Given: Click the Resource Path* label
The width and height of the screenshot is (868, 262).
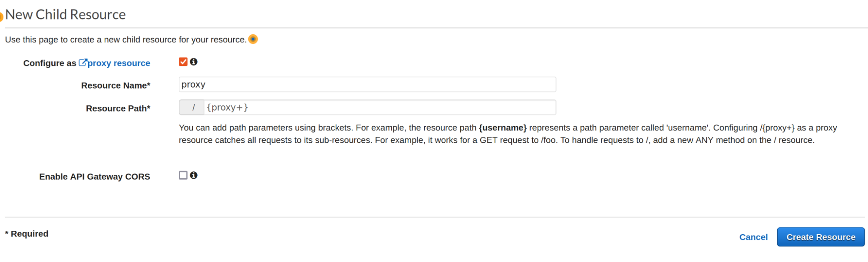Looking at the screenshot, I should tap(118, 108).
